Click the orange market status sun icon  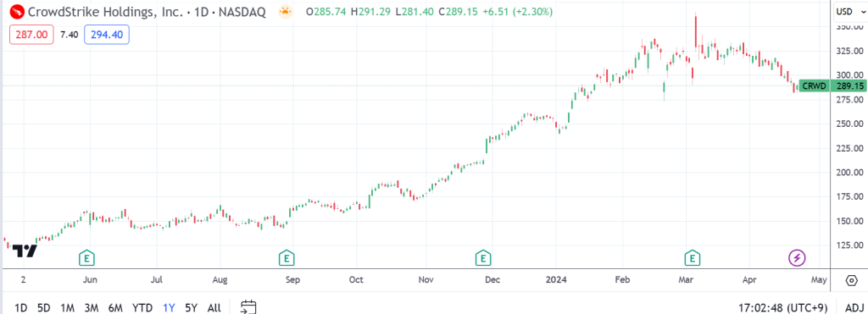285,11
